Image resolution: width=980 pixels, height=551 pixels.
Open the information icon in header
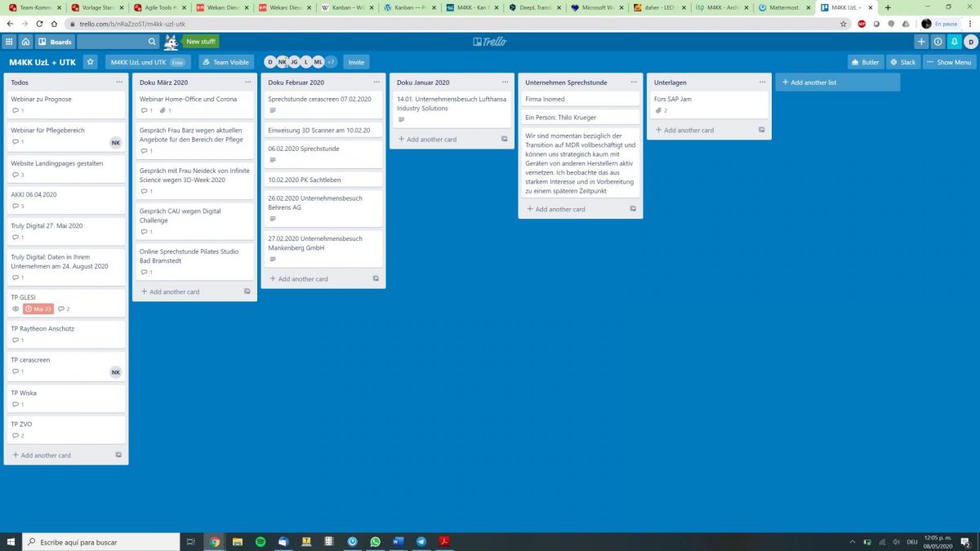(x=938, y=42)
